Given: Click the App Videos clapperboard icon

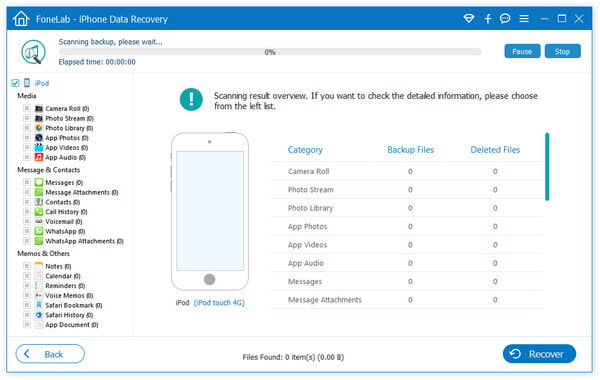Looking at the screenshot, I should tap(39, 147).
